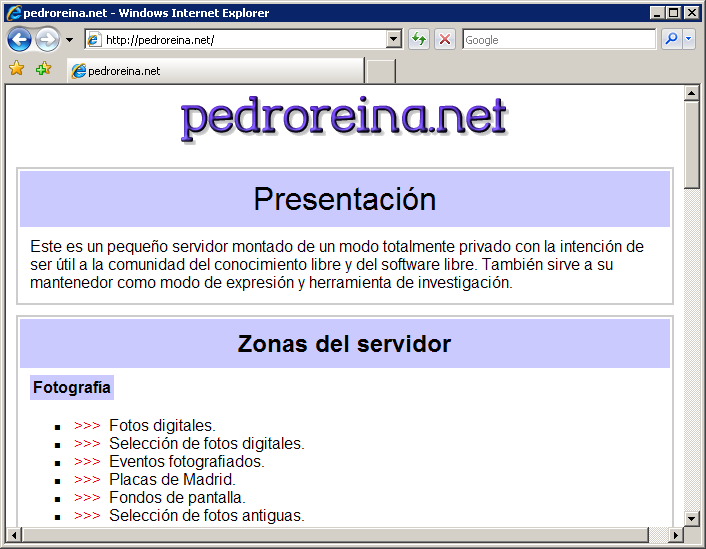Open the Fotos digitales link
This screenshot has width=706, height=549.
tap(162, 425)
